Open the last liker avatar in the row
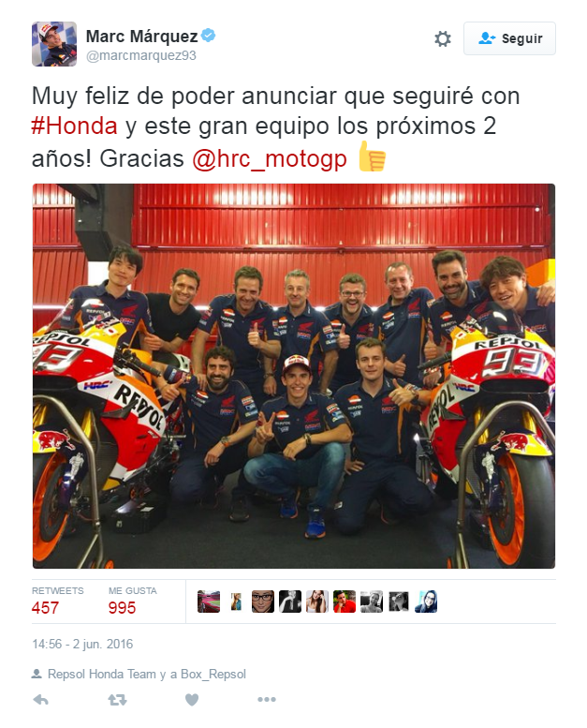Viewport: 587px width, 728px height. [426, 602]
